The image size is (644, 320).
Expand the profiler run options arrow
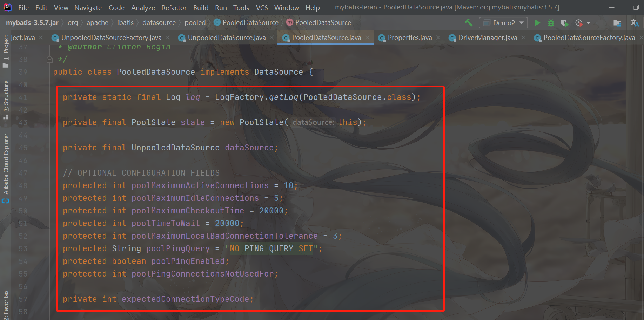pos(589,23)
